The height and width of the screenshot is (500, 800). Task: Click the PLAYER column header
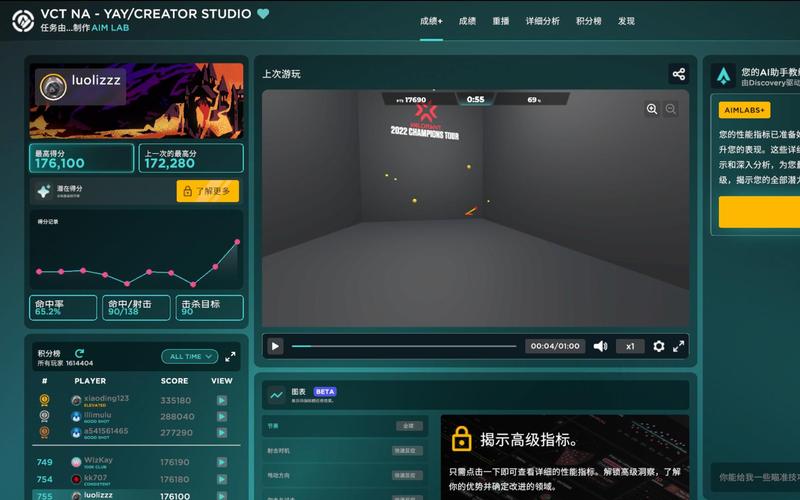point(90,381)
